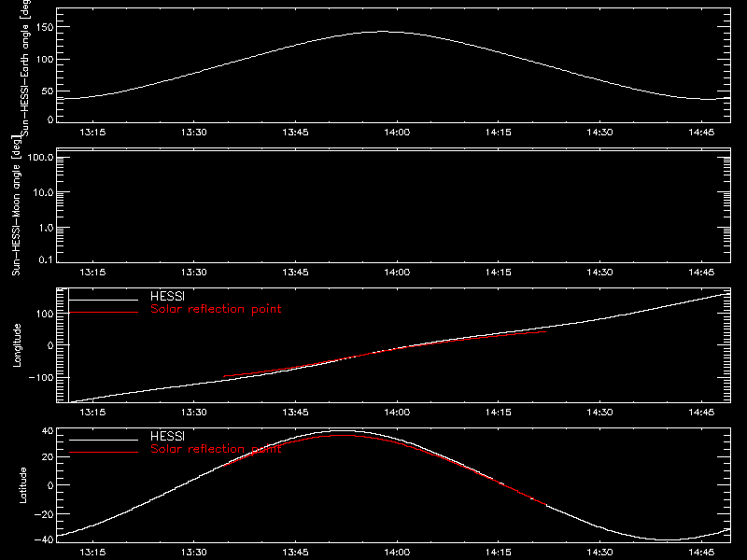Click white HESSI legend line in Latitude plot

point(104,440)
